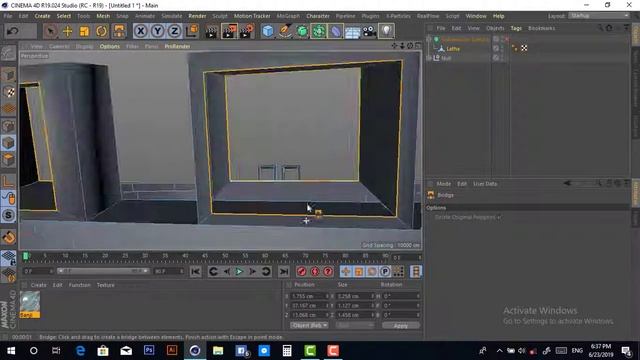Open the Floor environment icon
Viewport: 640px width, 360px height.
click(352, 31)
